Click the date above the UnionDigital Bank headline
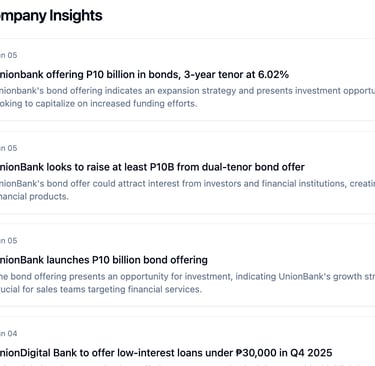Image resolution: width=375 pixels, height=366 pixels. coord(8,334)
